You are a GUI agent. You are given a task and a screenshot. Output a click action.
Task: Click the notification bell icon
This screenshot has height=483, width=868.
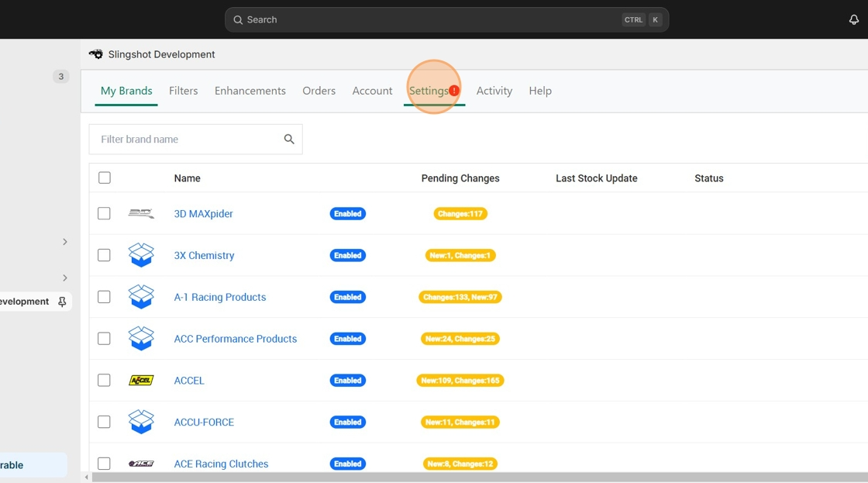[853, 19]
